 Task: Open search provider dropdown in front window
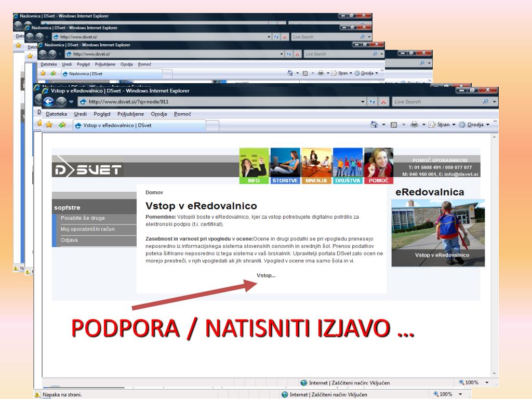tap(495, 101)
